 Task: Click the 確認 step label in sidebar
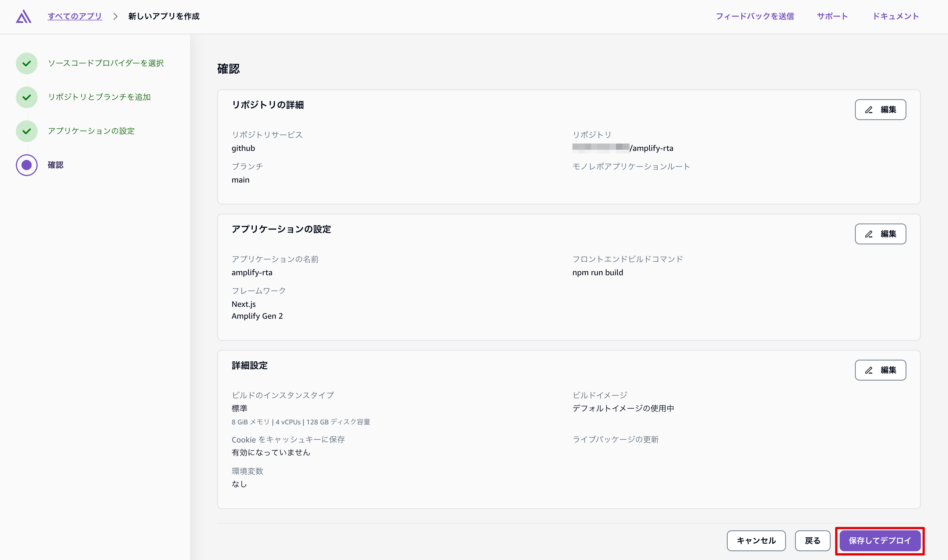55,165
